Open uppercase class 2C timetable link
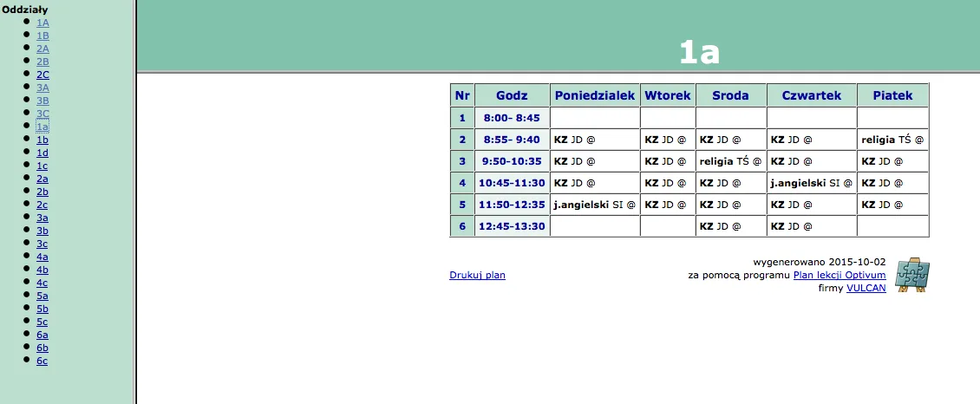Image resolution: width=980 pixels, height=404 pixels. tap(42, 75)
